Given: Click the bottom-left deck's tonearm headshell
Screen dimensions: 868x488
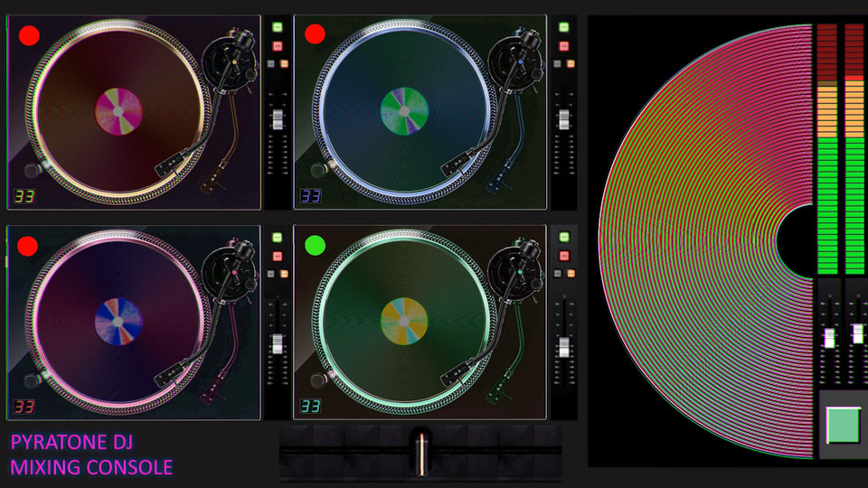Looking at the screenshot, I should pos(171,373).
